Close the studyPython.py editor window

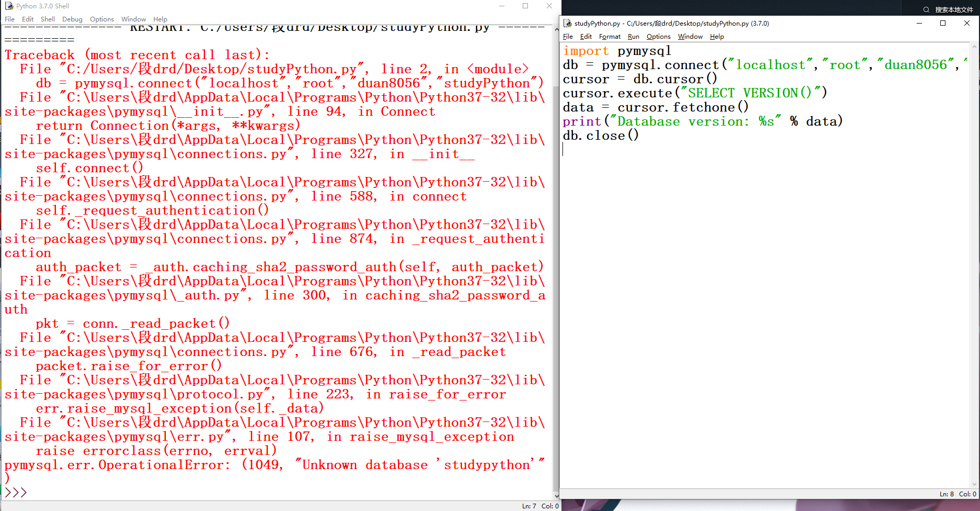[966, 24]
